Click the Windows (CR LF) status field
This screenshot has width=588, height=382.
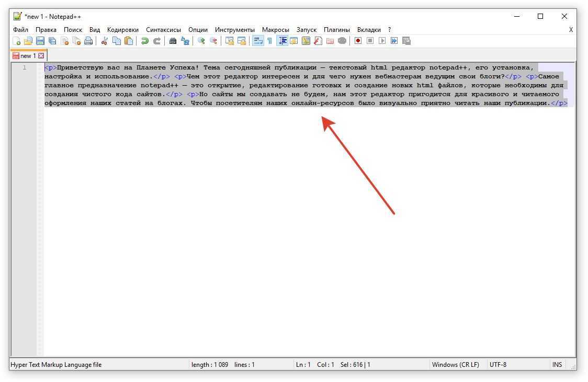(x=455, y=365)
